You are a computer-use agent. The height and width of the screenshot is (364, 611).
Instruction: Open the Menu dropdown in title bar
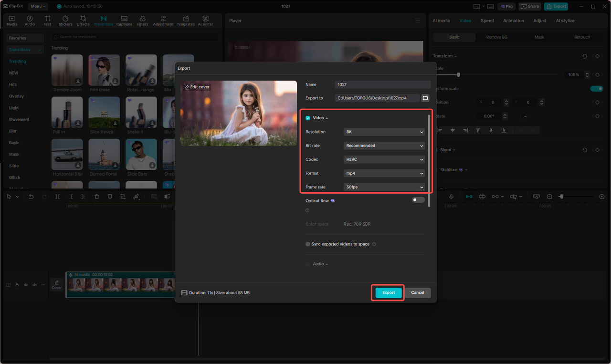(x=37, y=6)
